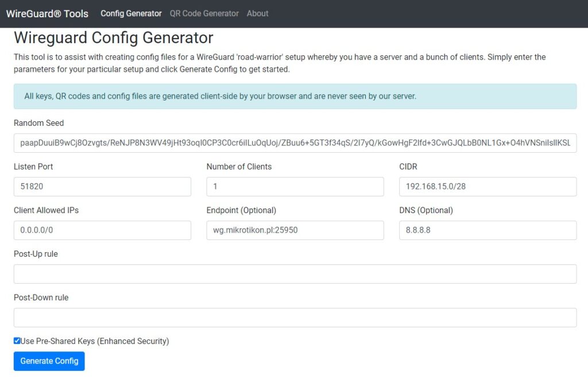
Task: Focus the Client Allowed IPs field
Action: point(102,230)
